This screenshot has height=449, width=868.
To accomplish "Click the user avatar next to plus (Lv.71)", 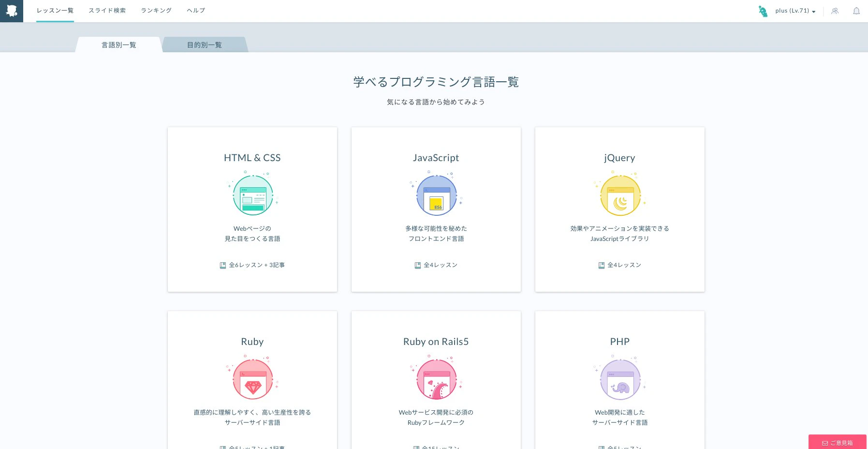I will coord(763,11).
